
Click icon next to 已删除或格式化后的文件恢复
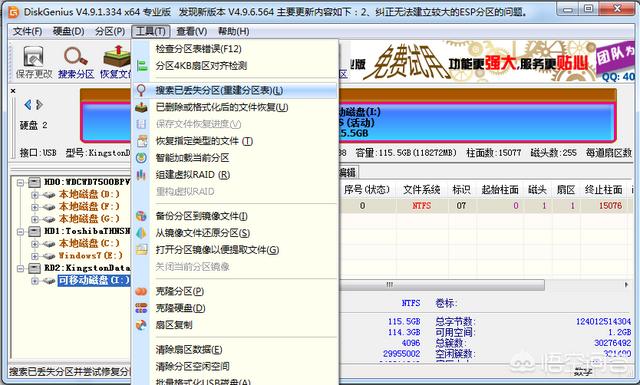click(x=141, y=107)
